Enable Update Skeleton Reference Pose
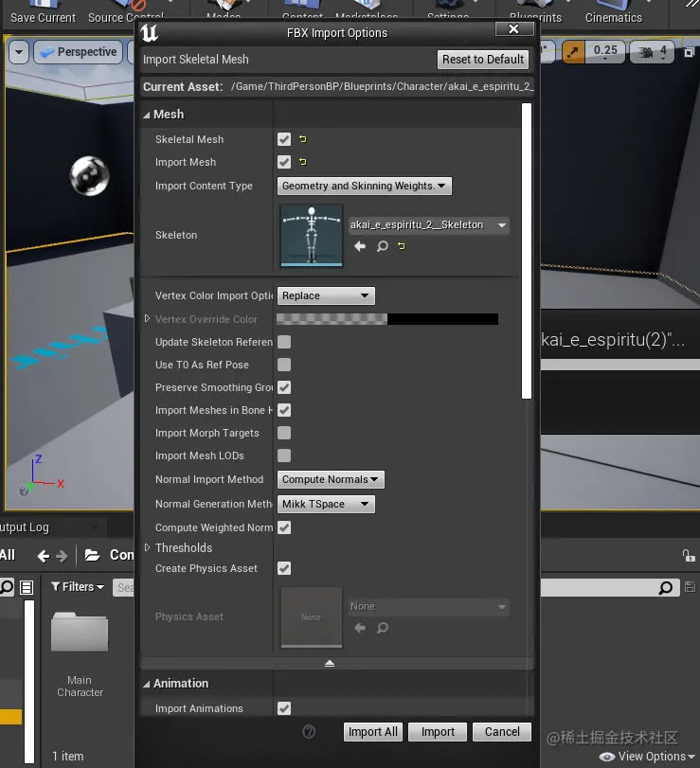The image size is (700, 768). [284, 342]
